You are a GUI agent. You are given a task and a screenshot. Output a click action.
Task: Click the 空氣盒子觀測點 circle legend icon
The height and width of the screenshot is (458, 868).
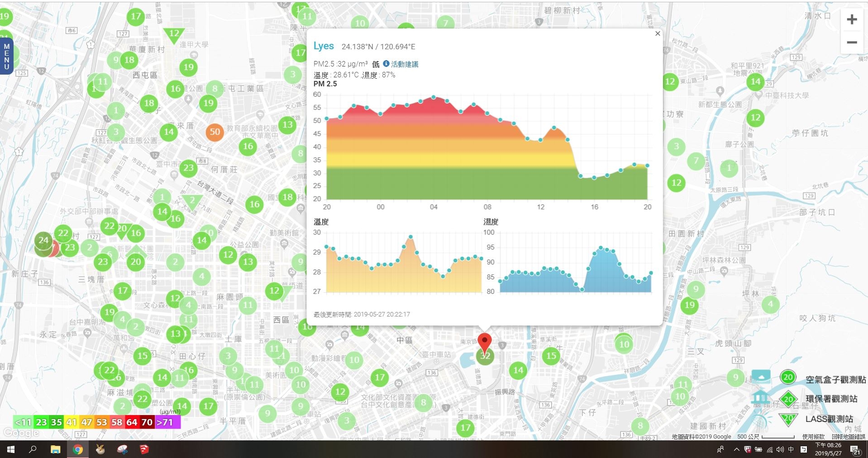point(788,377)
